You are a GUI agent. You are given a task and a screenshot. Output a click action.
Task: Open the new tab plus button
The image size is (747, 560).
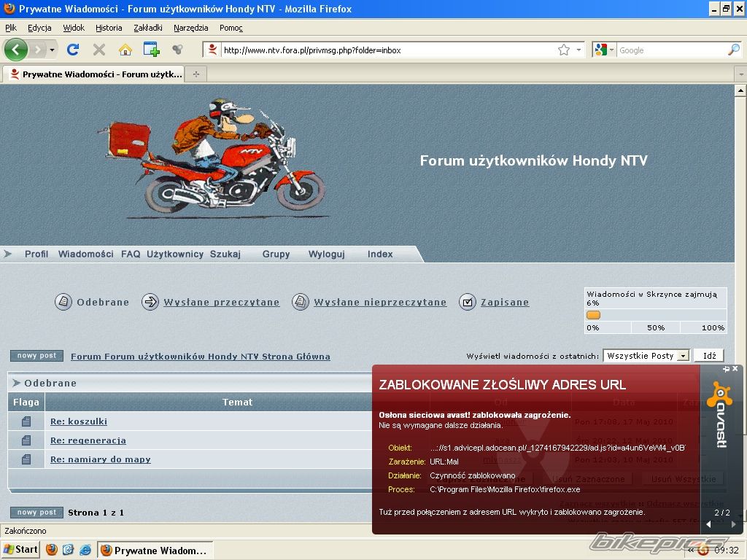196,74
